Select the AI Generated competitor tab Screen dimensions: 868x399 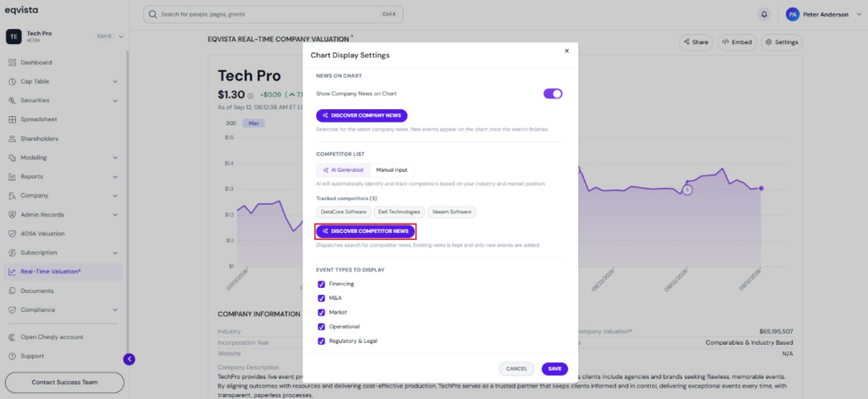click(342, 170)
